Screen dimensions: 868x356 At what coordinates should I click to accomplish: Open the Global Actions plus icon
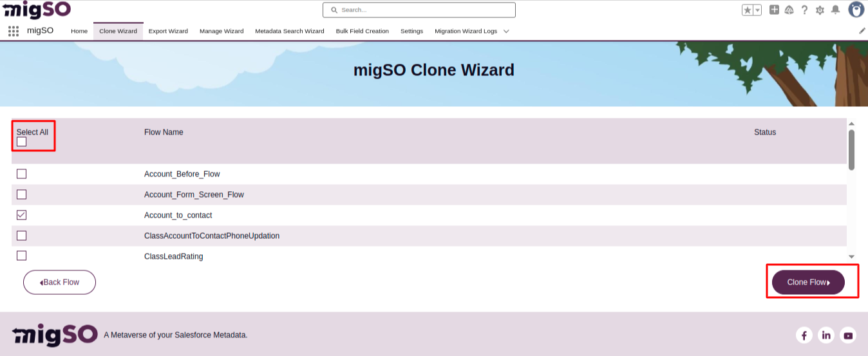[774, 10]
